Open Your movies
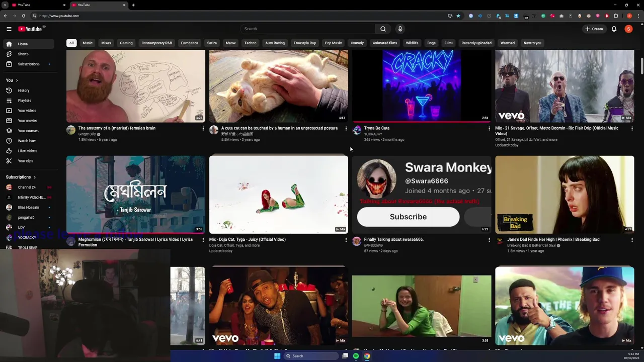 point(29,121)
